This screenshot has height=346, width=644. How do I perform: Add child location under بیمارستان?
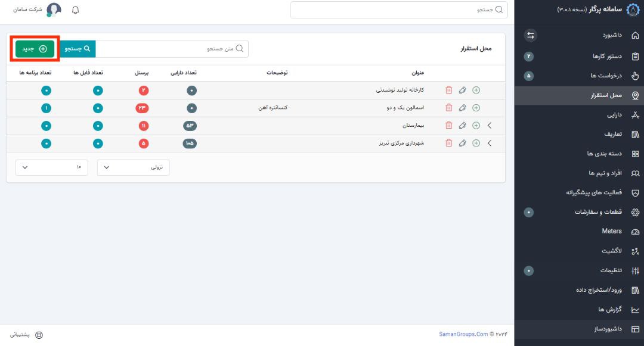[476, 126]
